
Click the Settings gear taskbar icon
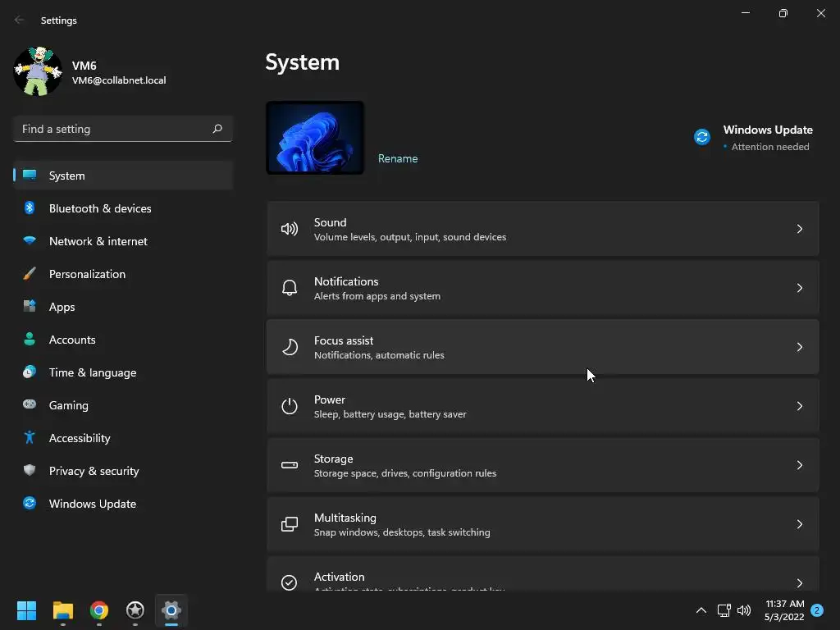point(171,610)
